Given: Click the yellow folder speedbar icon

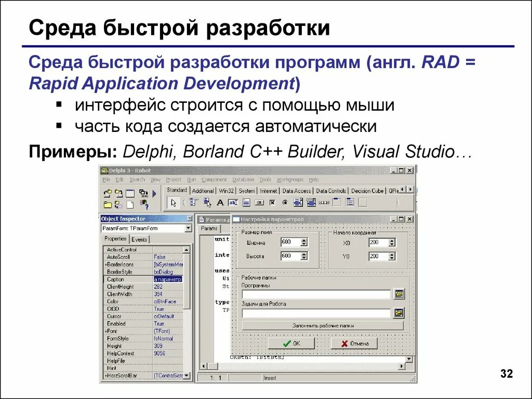Looking at the screenshot, I should [x=108, y=205].
